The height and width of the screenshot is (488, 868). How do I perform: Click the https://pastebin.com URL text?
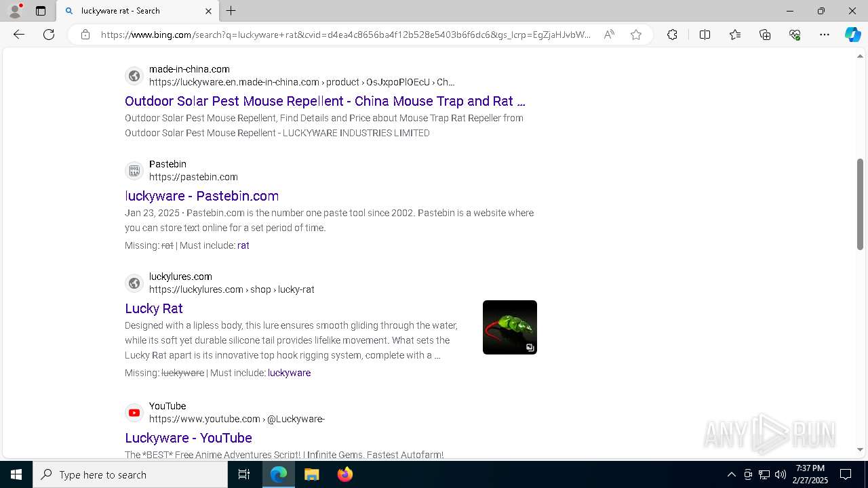(193, 177)
